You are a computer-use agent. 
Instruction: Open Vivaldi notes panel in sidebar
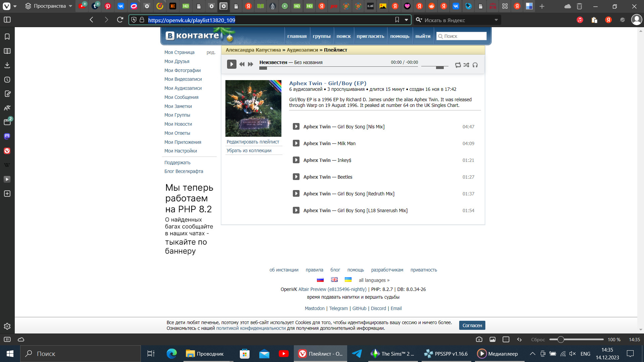[x=7, y=94]
